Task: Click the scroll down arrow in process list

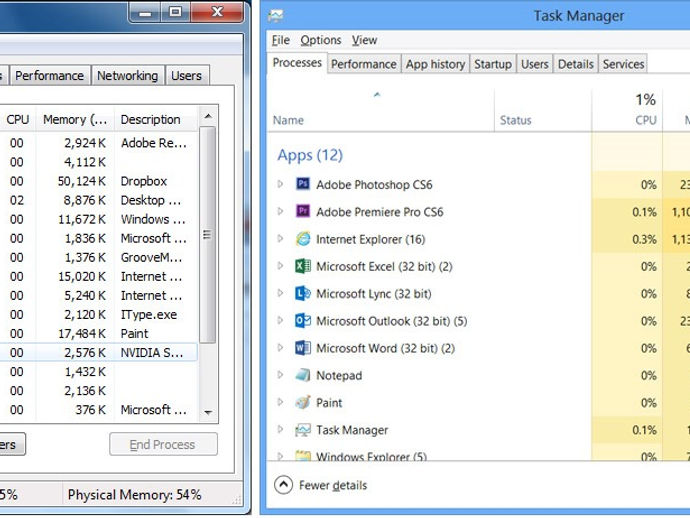Action: click(208, 412)
